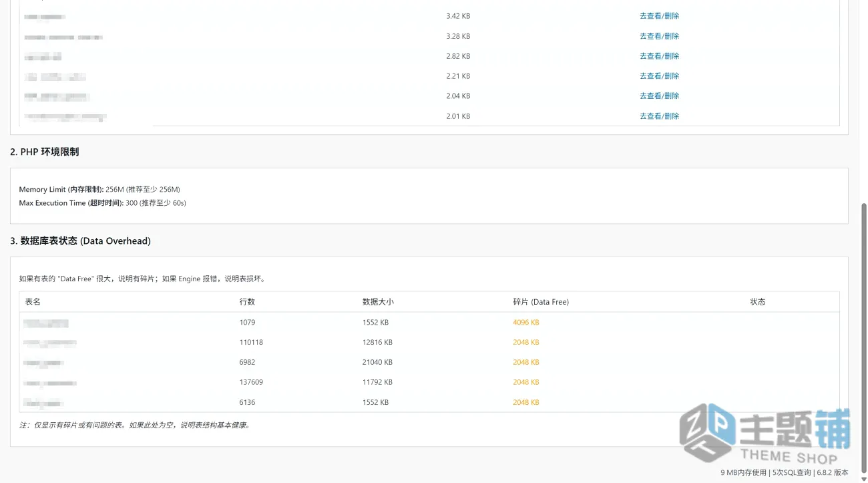Click the 状态 column header

[757, 302]
